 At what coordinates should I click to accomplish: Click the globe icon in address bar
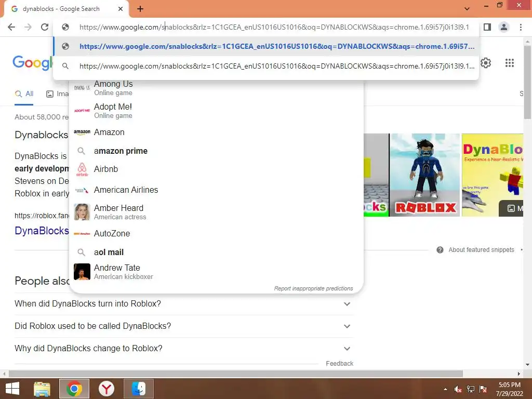click(65, 27)
